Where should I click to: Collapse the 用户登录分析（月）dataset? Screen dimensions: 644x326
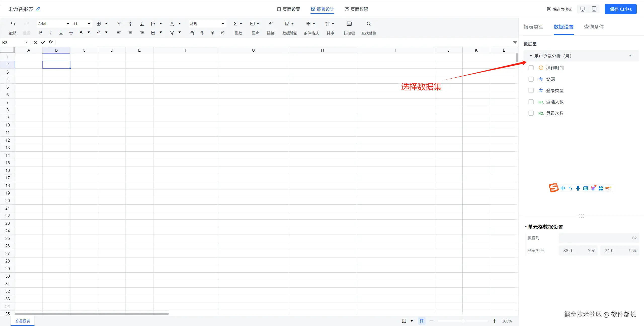tap(531, 56)
